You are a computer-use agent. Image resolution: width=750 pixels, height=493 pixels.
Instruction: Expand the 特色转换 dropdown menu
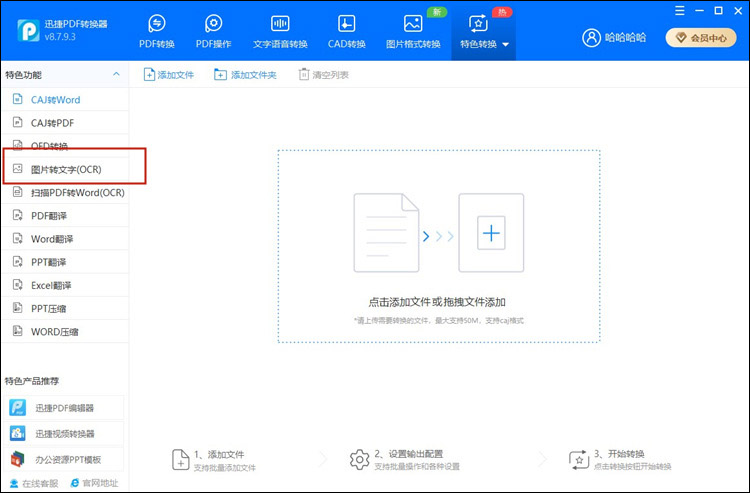[x=506, y=45]
